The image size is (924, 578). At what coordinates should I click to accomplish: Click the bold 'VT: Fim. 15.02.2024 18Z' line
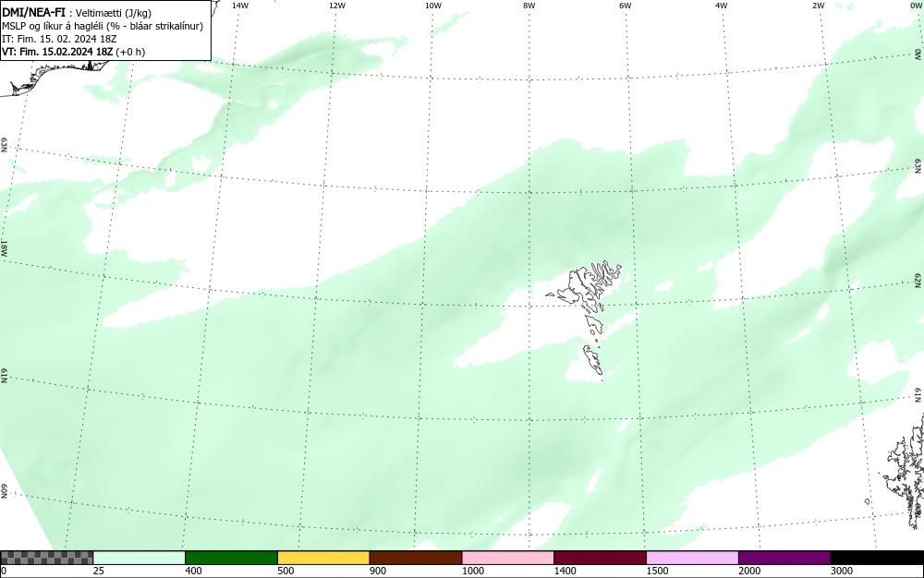click(x=74, y=52)
